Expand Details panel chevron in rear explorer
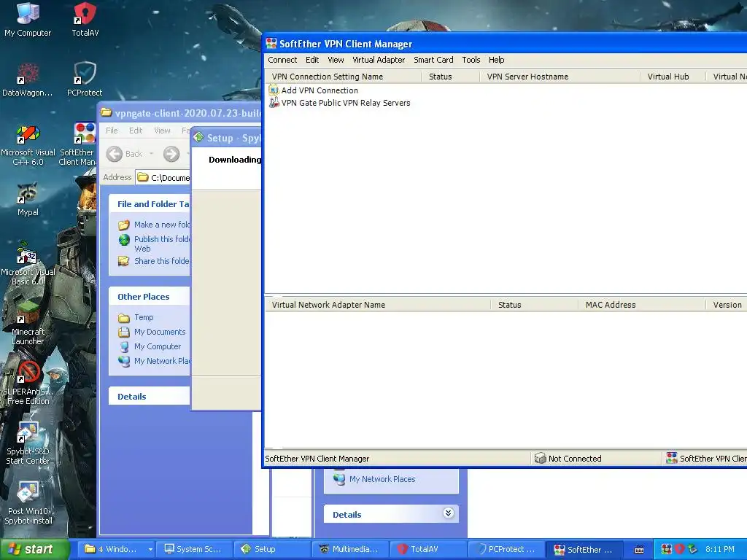 click(x=448, y=513)
